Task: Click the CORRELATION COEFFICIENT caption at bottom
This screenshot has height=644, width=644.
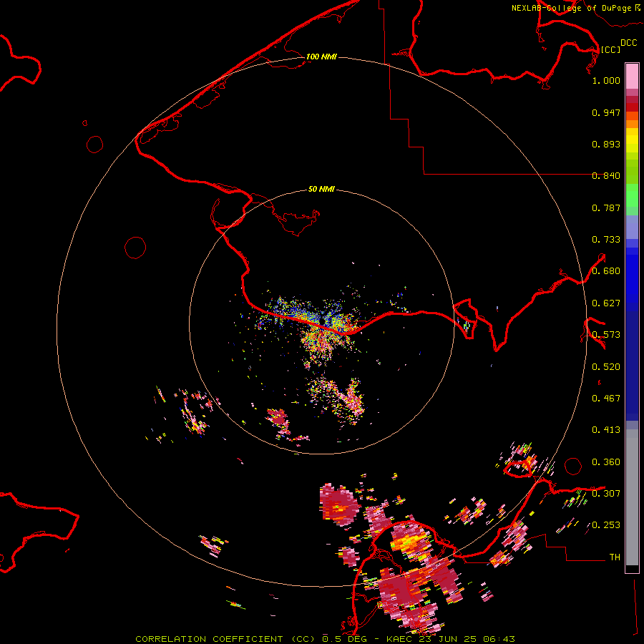Action: 225,639
